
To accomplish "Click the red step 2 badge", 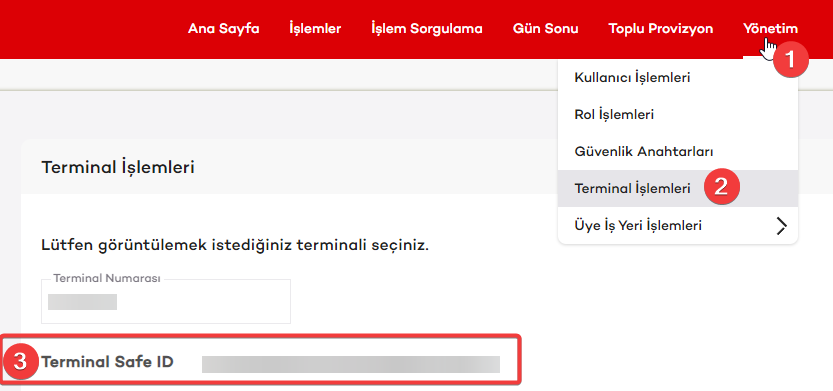I will (721, 188).
